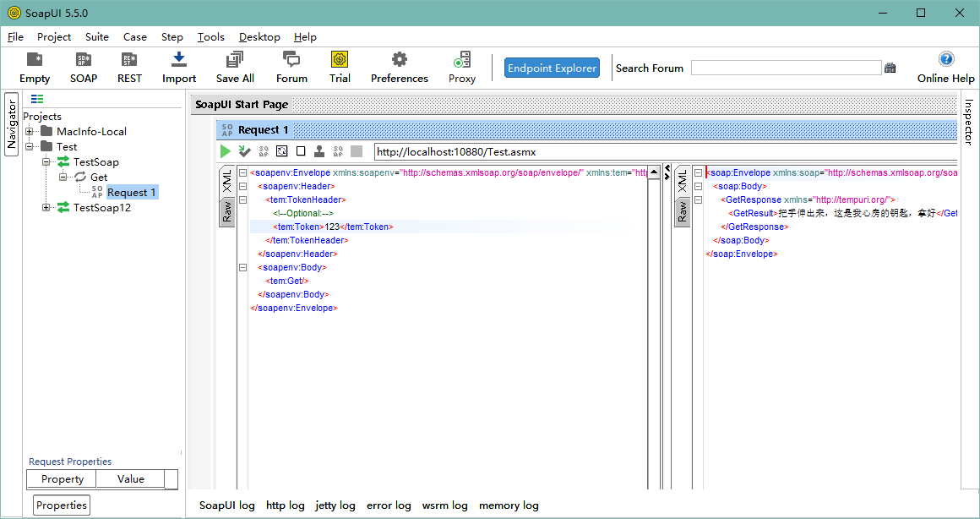
Task: Click the request editor scroll-up arrow
Action: pyautogui.click(x=654, y=172)
